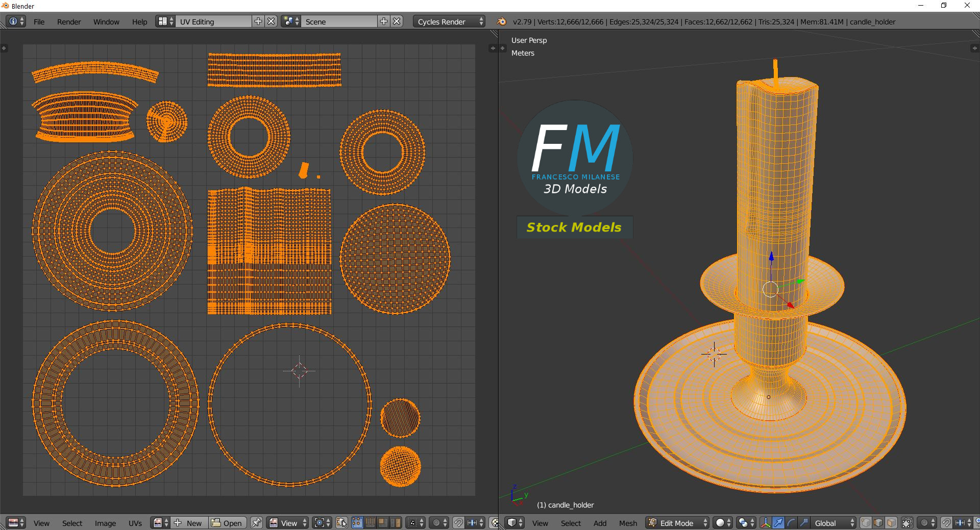Open the viewport shading selector
The width and height of the screenshot is (980, 530).
point(723,523)
